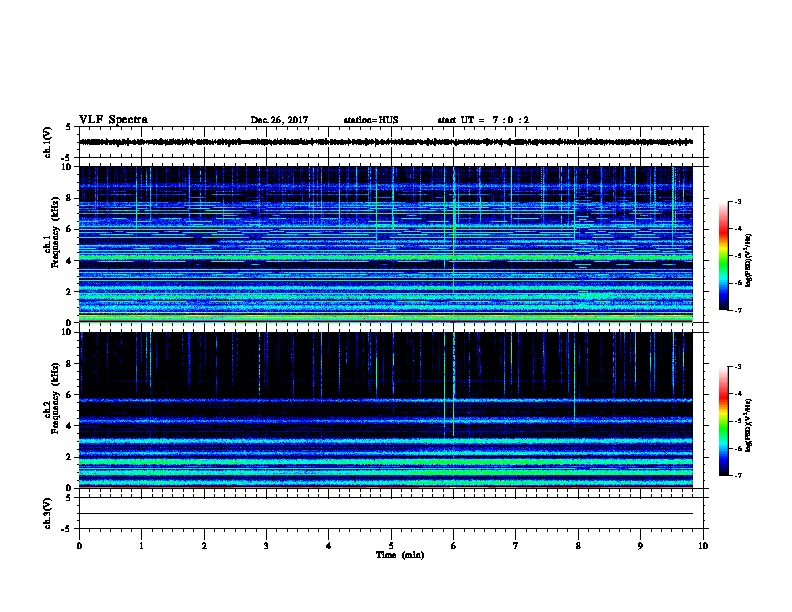The height and width of the screenshot is (612, 792).
Task: Click the "7" tick label on the time axis
Action: tap(516, 545)
